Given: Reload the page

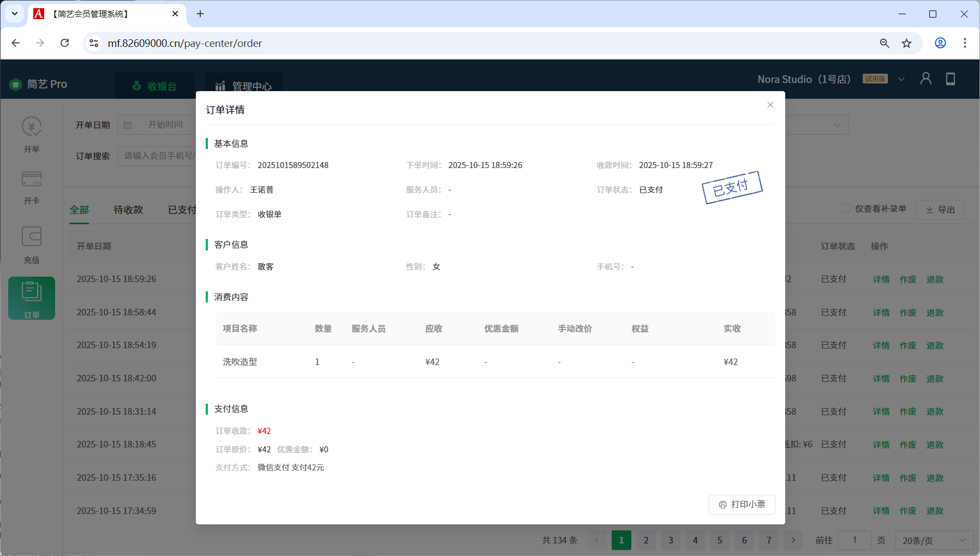Looking at the screenshot, I should pos(64,43).
